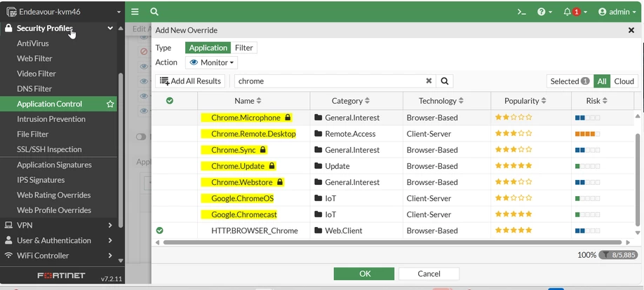Click the lock icon next to Chrome.Sync
The width and height of the screenshot is (644, 290).
263,150
